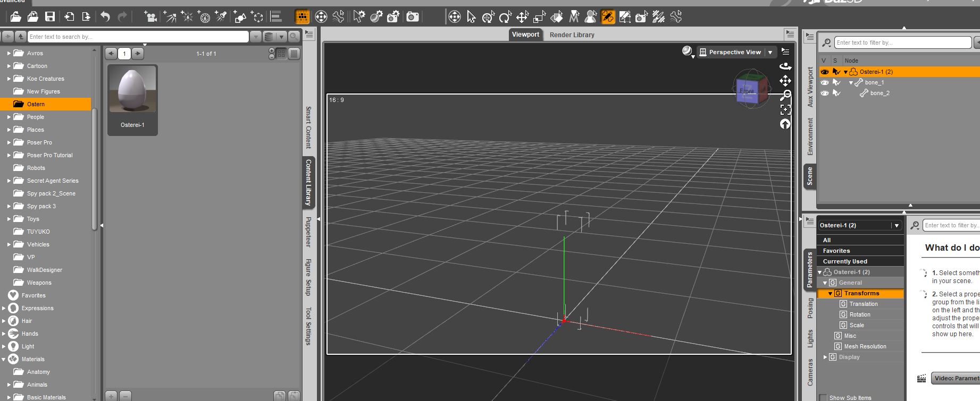Open the Smart Content side tab
This screenshot has width=980, height=401.
click(308, 127)
